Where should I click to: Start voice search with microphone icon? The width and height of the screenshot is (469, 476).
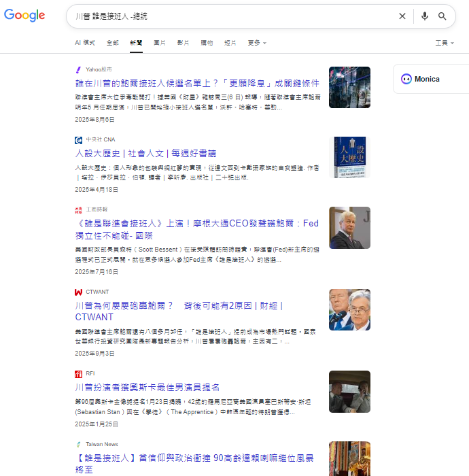[x=425, y=16]
